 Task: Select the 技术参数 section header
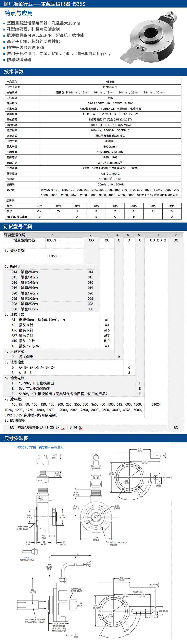[14, 72]
